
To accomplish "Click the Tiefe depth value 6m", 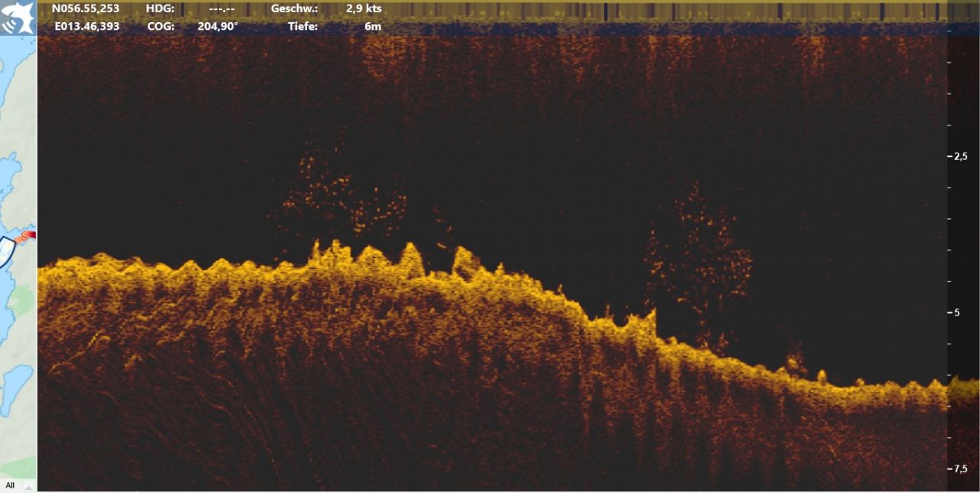I will (x=373, y=26).
